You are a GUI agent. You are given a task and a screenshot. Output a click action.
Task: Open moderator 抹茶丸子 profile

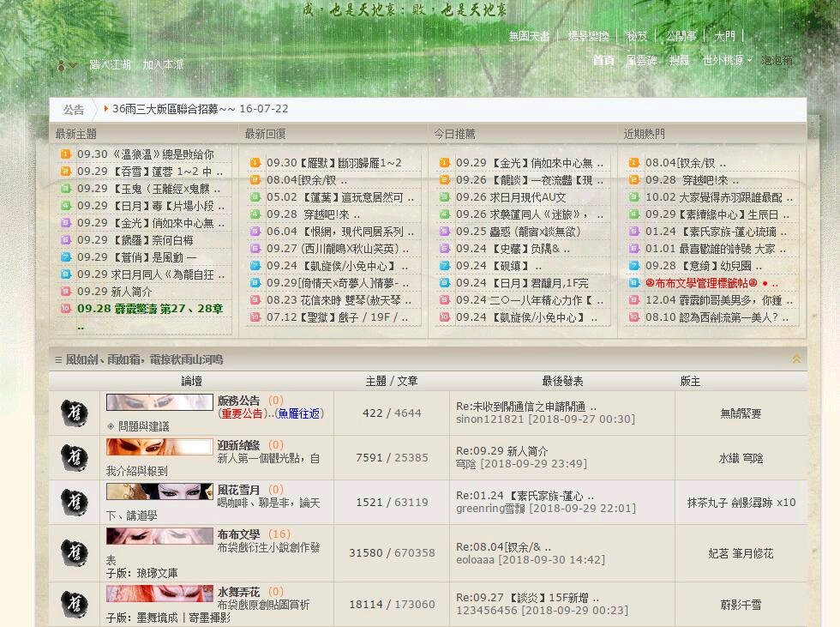coord(707,503)
